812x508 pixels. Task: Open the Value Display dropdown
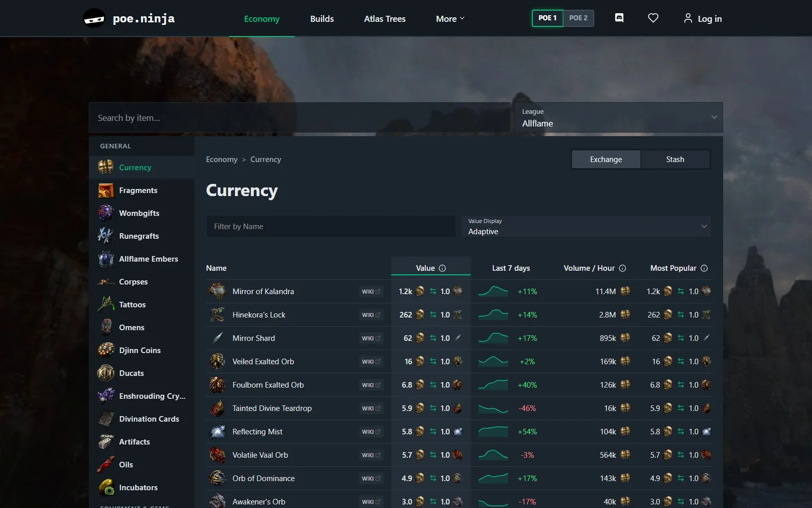(x=586, y=227)
